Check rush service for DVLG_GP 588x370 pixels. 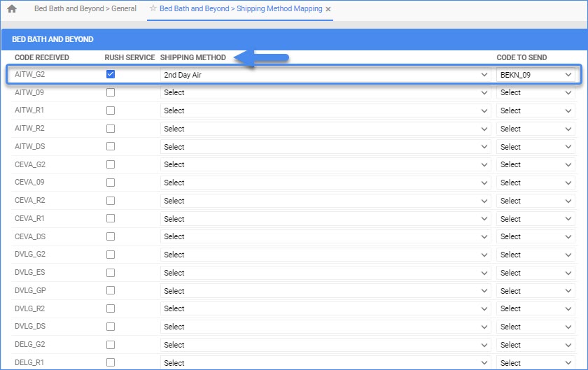(111, 290)
